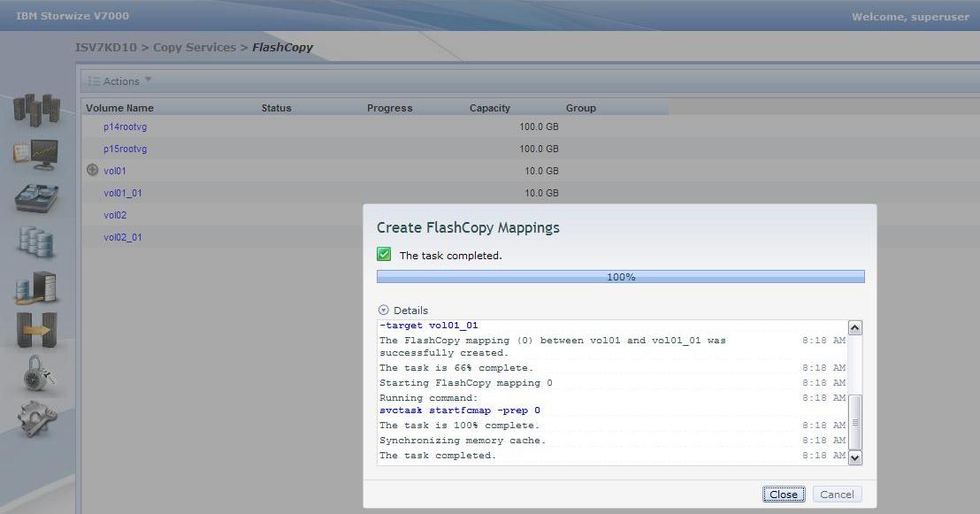
Task: Sort by Progress column header
Action: (x=389, y=108)
